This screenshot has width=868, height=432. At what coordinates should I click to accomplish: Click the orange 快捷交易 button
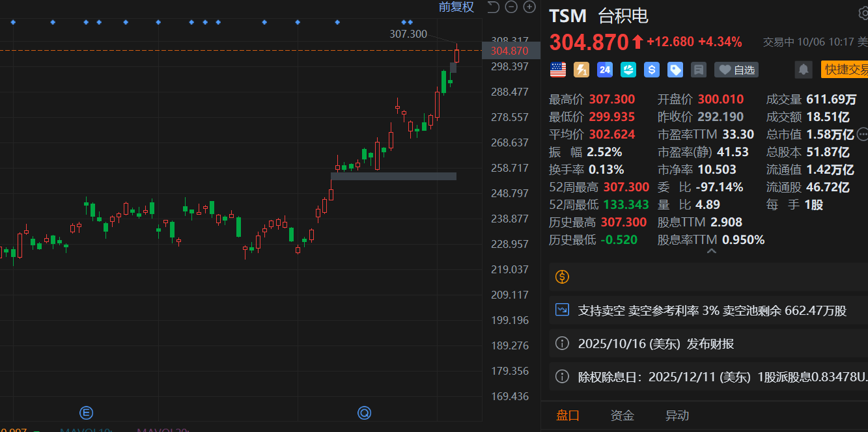point(845,70)
